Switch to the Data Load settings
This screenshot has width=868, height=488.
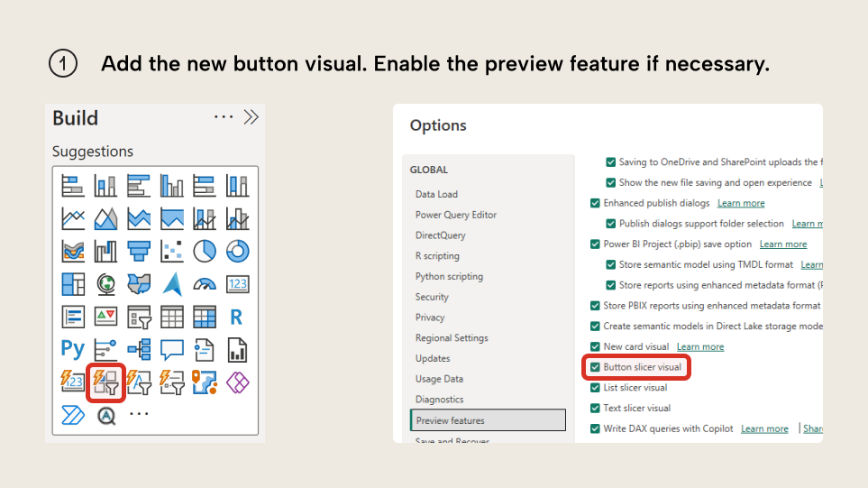click(x=436, y=194)
